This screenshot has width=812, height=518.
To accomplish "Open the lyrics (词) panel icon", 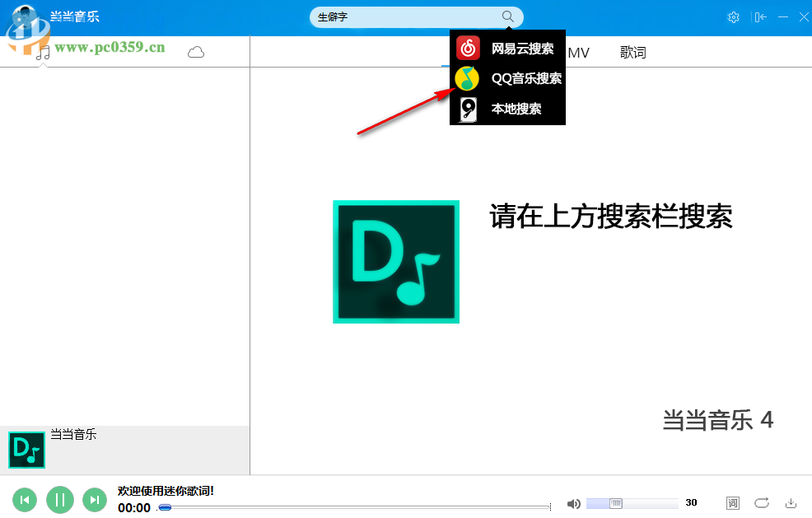I will click(x=732, y=503).
